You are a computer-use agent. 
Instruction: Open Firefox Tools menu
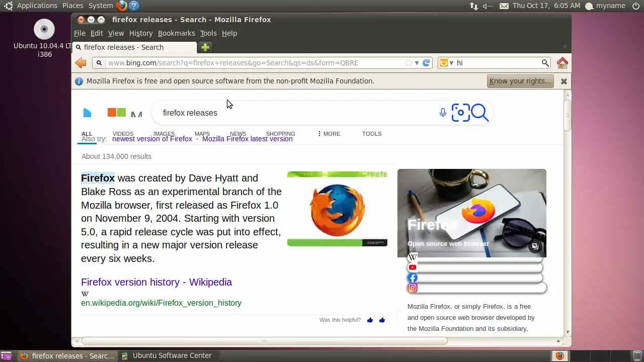coord(208,33)
